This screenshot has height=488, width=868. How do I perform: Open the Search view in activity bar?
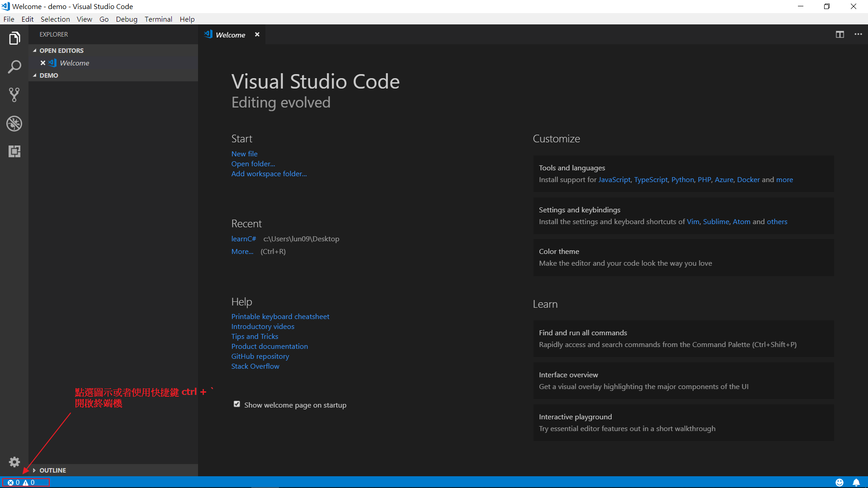click(x=14, y=67)
